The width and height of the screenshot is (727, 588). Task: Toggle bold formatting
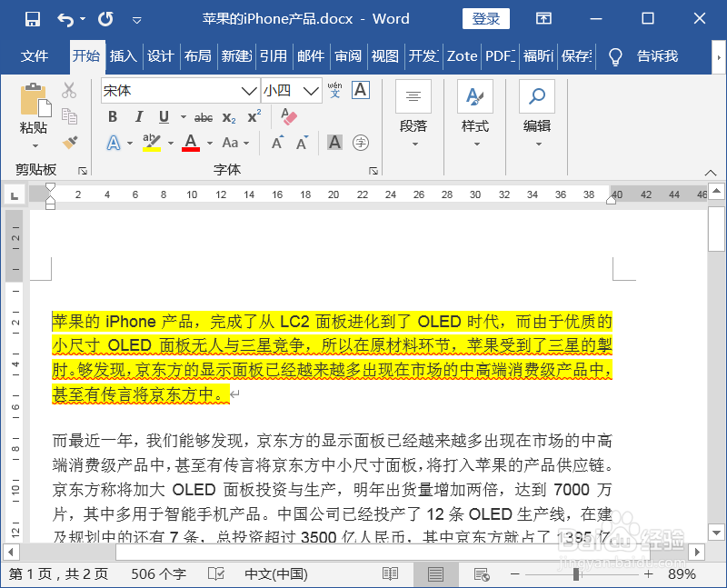114,116
